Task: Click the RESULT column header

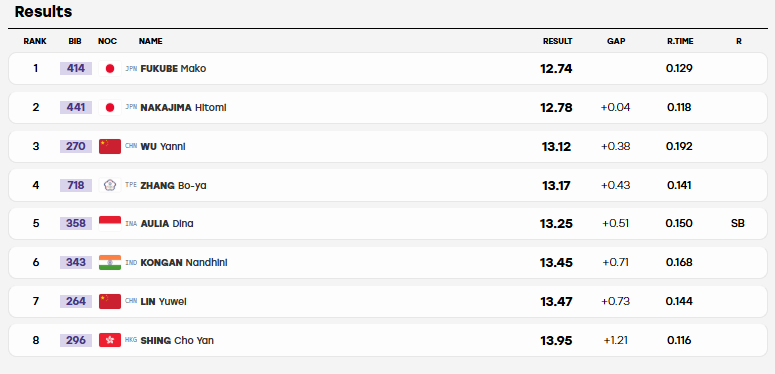Action: pos(558,42)
